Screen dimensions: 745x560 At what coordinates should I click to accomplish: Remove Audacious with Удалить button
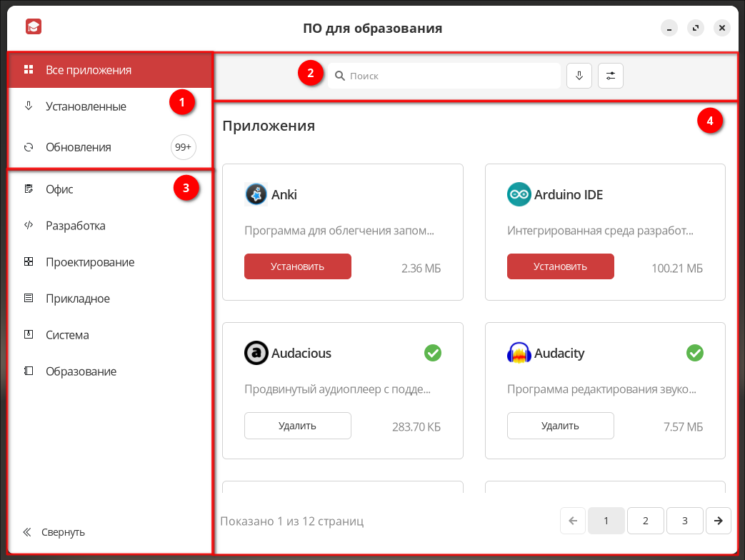coord(297,426)
